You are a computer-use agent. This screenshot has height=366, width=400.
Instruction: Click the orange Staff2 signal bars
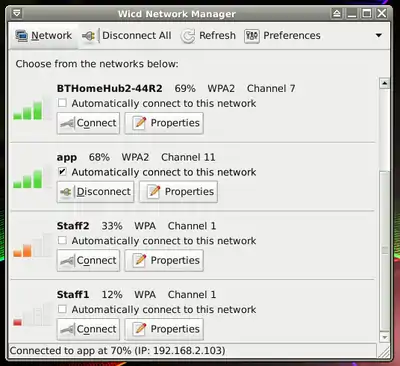point(22,250)
